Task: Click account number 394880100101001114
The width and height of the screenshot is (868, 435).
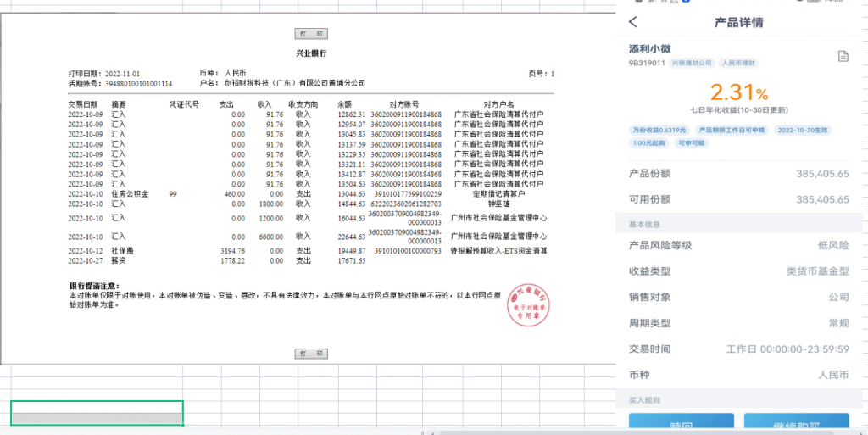Action: point(138,84)
